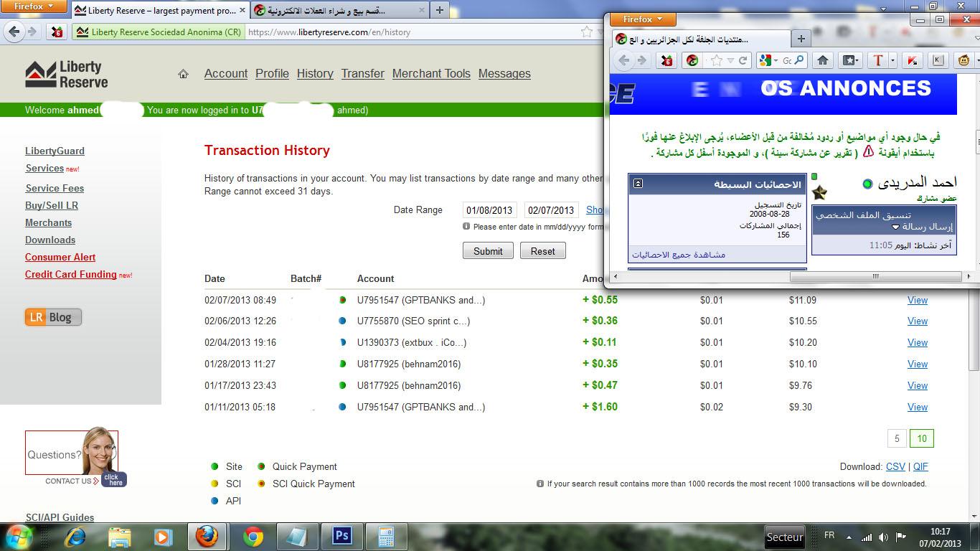Click monkey face icon in forum toolbar
The image size is (980, 551).
(963, 60)
